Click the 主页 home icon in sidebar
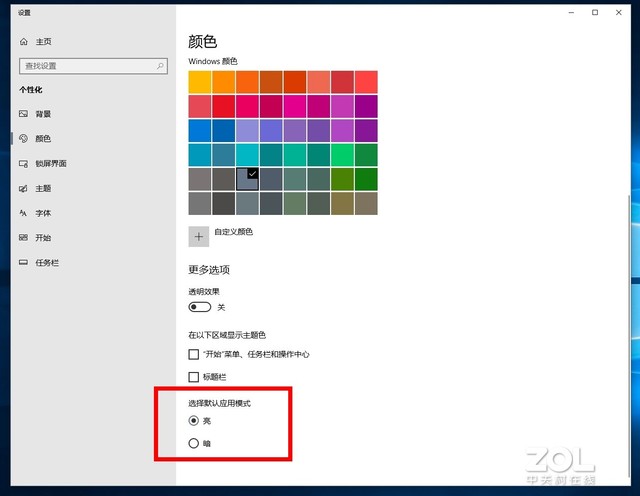 (x=24, y=42)
